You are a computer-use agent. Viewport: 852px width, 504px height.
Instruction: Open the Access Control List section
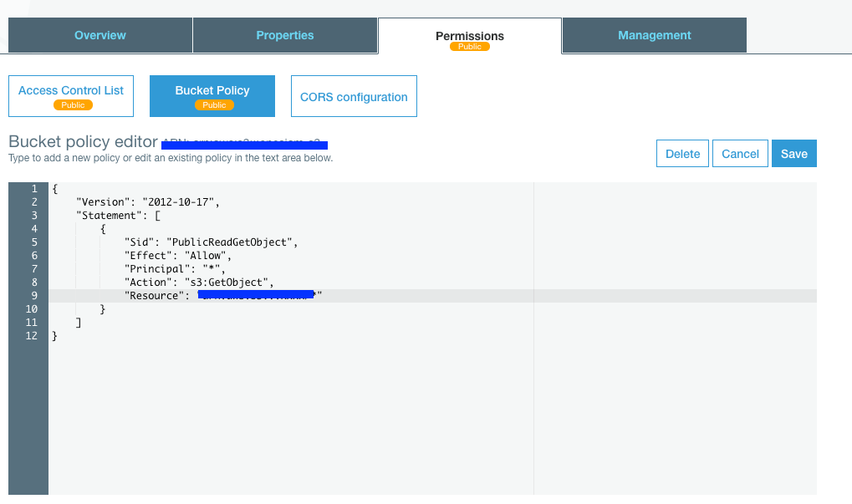click(x=70, y=90)
